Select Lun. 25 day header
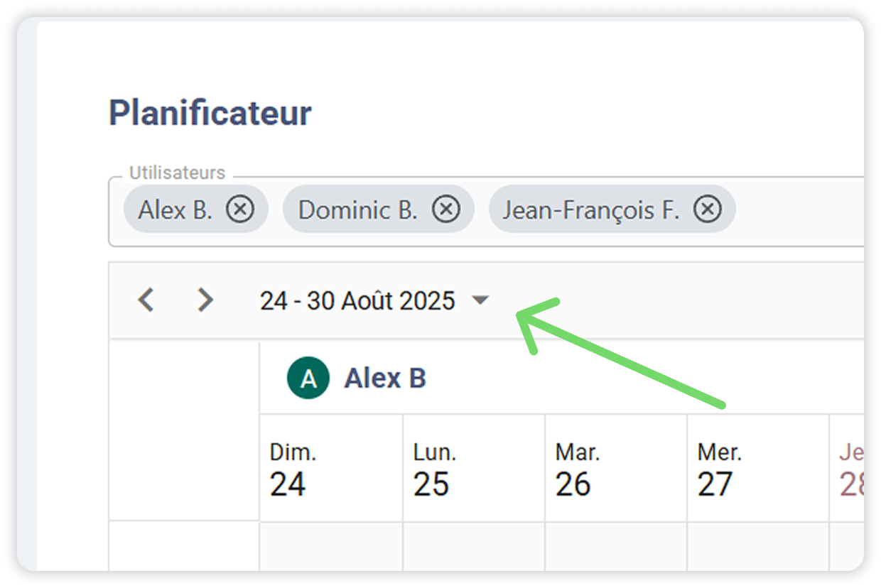This screenshot has width=881, height=588. (473, 470)
